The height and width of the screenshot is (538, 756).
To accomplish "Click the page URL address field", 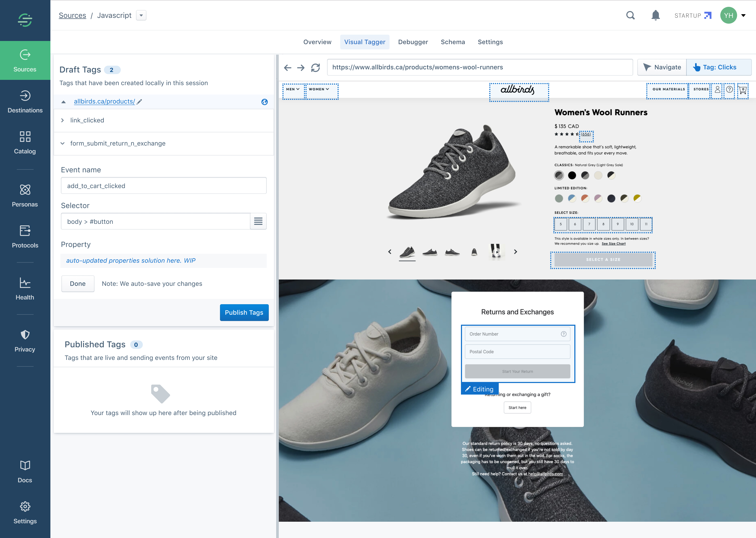I will 480,67.
